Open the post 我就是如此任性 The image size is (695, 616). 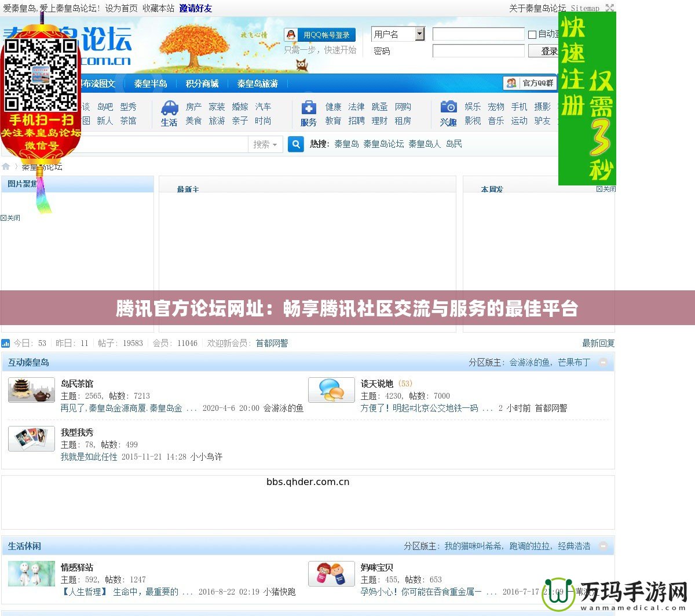pyautogui.click(x=89, y=457)
